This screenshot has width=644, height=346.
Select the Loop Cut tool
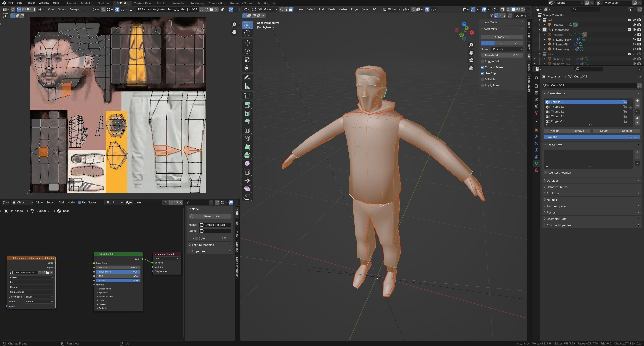coord(247,130)
